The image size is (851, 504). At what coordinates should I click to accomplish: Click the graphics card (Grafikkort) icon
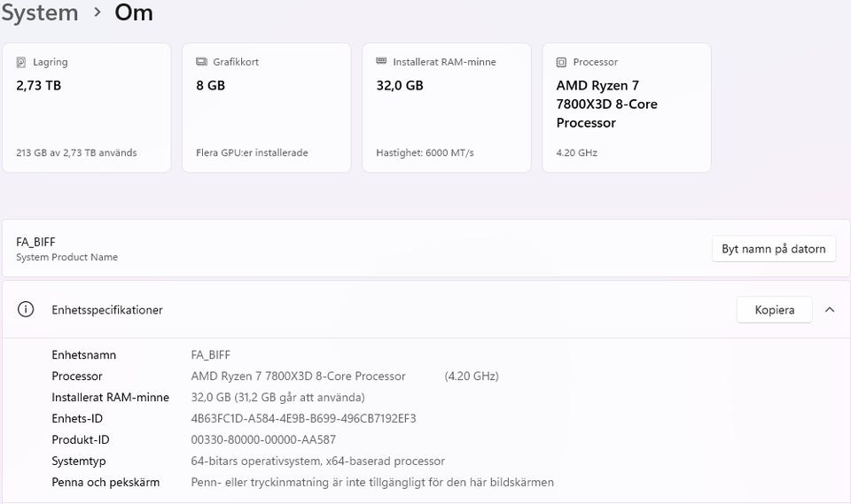pos(201,63)
